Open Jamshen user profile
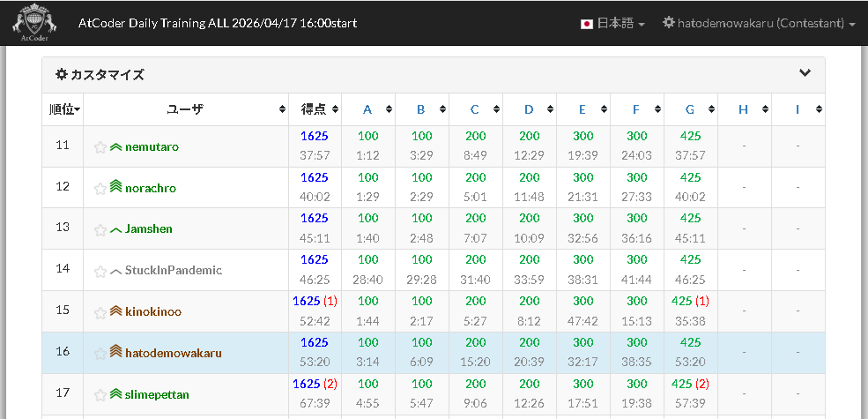This screenshot has width=868, height=419. tap(148, 229)
